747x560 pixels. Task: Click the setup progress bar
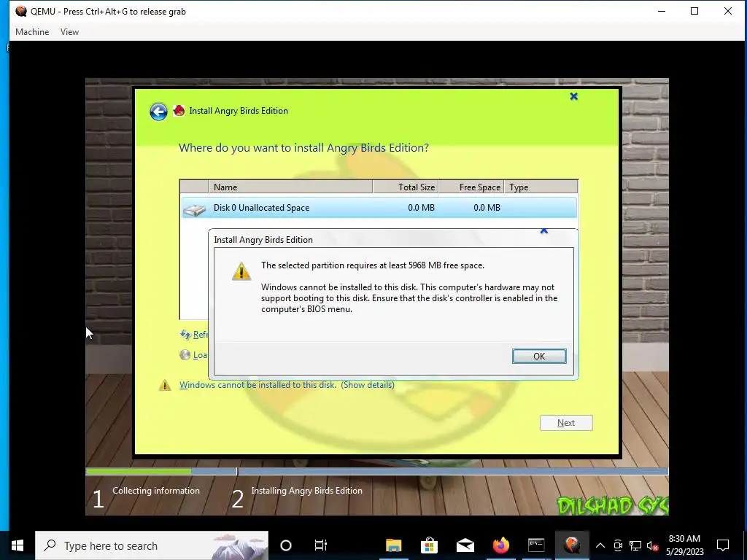click(377, 472)
